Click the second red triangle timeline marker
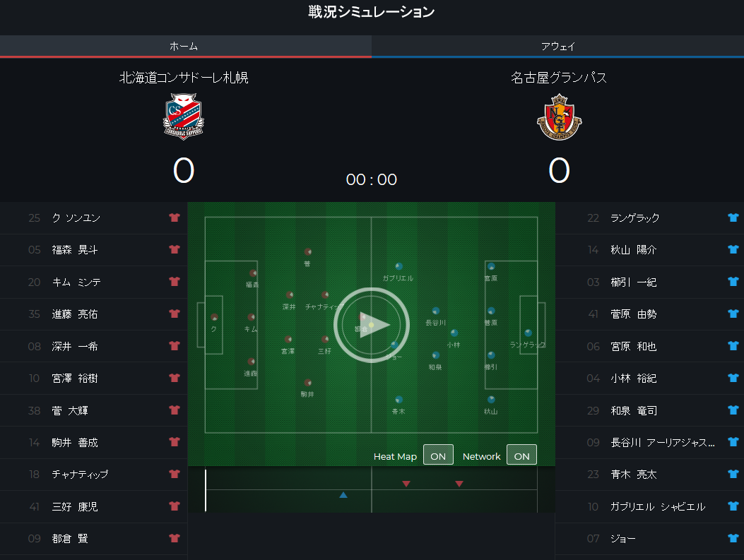 point(459,484)
